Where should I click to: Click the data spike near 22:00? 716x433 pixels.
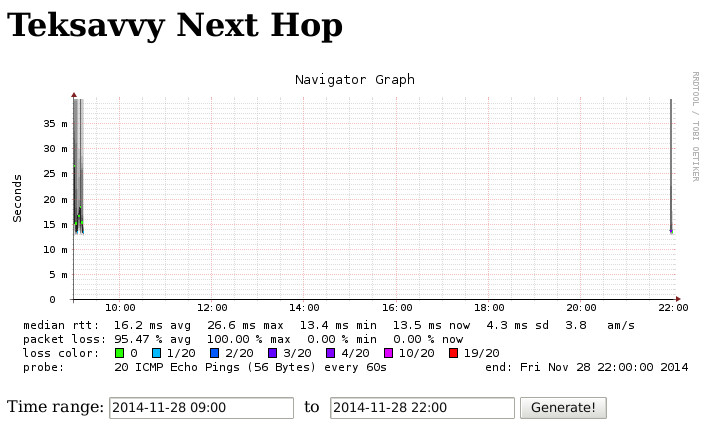point(671,166)
